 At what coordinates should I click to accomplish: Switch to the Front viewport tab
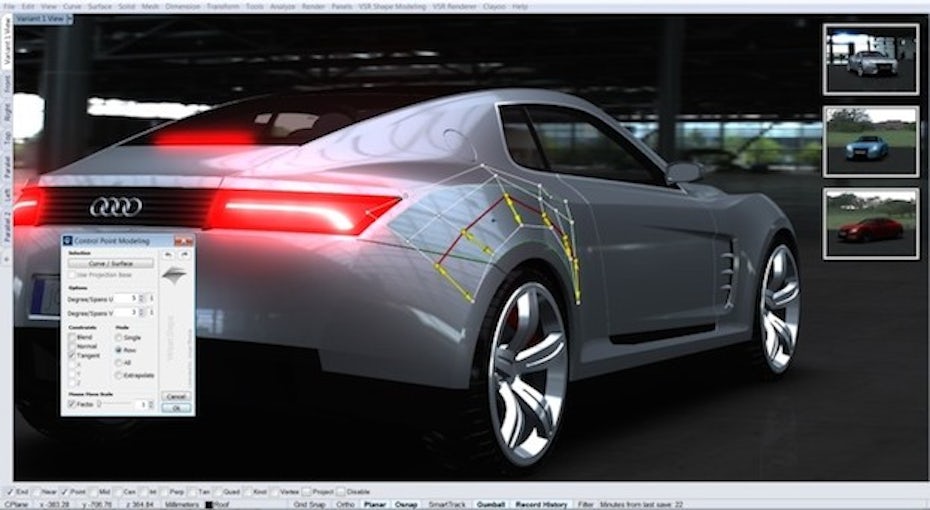click(x=6, y=87)
